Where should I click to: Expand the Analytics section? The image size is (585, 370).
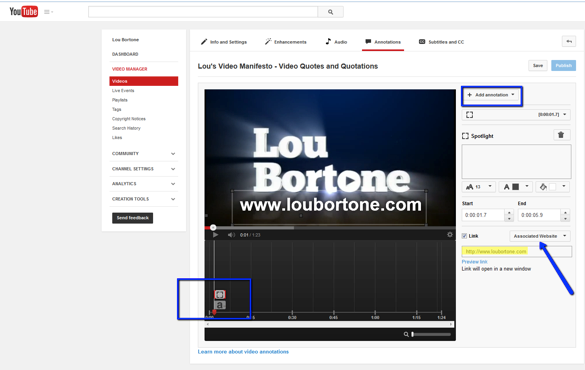click(144, 184)
